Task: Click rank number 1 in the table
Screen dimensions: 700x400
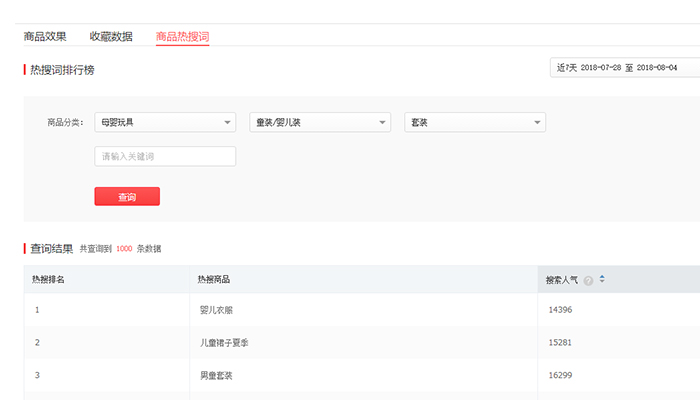Action: coord(37,309)
